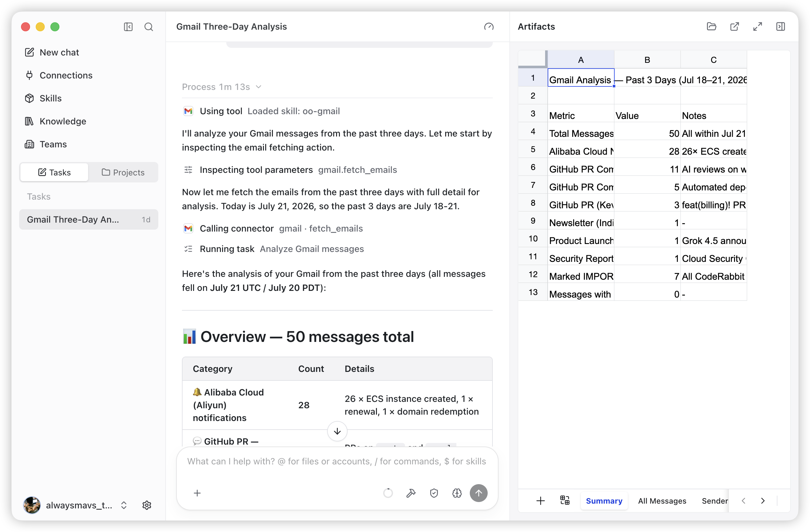Screen dimensions: 810x532
Task: Add attachment with the plus icon
Action: pyautogui.click(x=198, y=493)
